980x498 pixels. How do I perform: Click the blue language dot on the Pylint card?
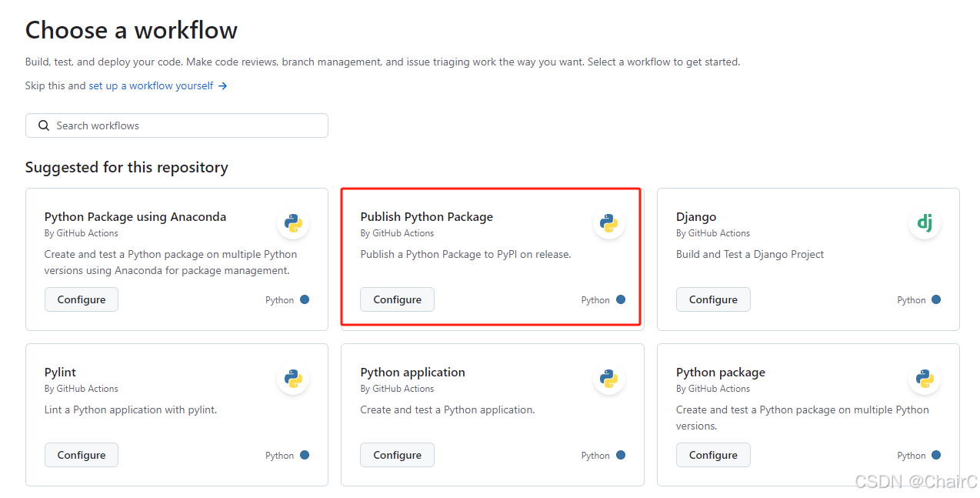tap(305, 455)
